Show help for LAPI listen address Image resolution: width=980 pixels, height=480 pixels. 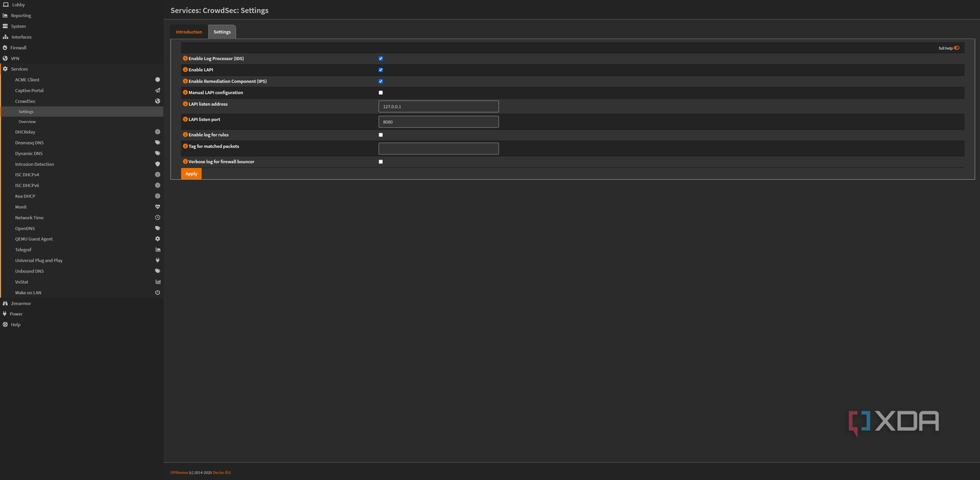[x=186, y=104]
